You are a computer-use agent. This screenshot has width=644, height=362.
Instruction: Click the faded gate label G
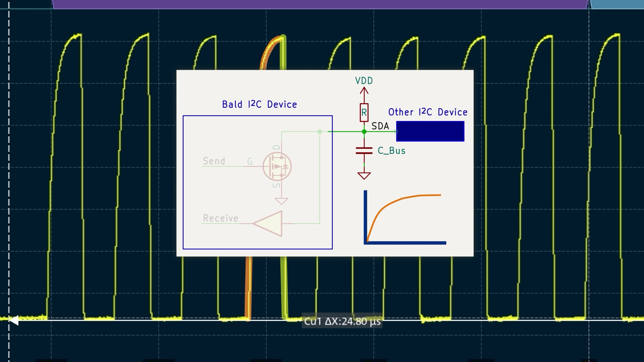(250, 162)
